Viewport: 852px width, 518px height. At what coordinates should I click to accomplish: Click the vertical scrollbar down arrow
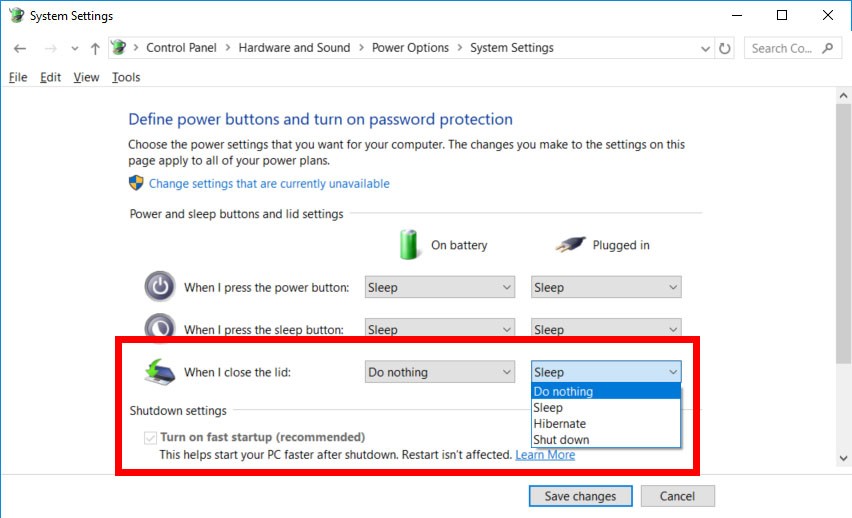(x=843, y=458)
